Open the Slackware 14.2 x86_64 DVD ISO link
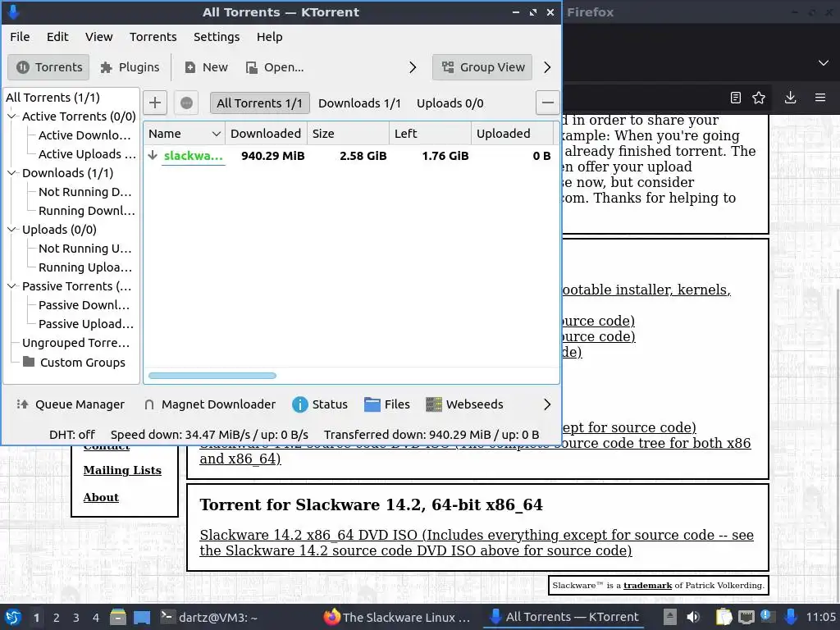 click(477, 543)
